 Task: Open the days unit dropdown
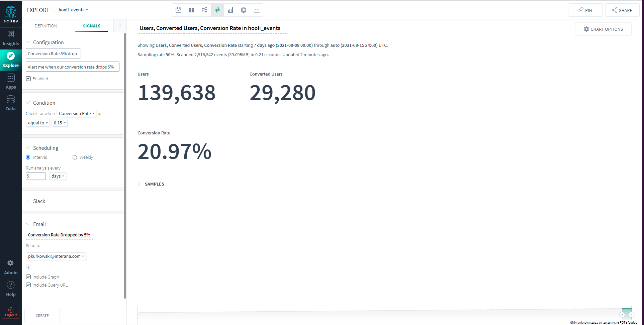pyautogui.click(x=58, y=176)
